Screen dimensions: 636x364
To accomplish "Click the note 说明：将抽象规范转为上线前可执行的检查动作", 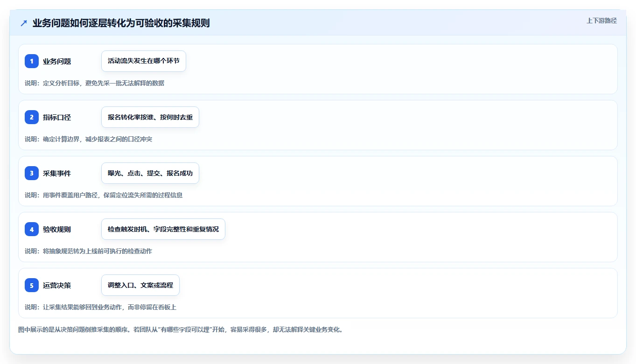I will coord(89,251).
